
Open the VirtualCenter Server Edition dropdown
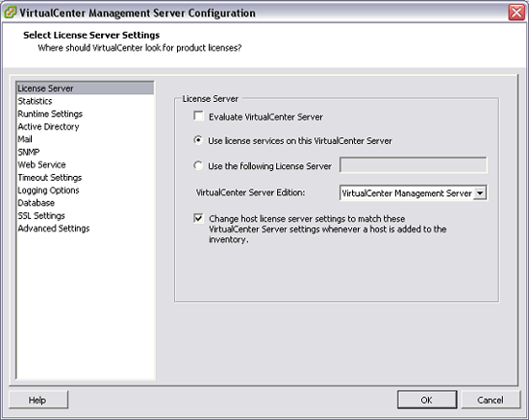(480, 193)
